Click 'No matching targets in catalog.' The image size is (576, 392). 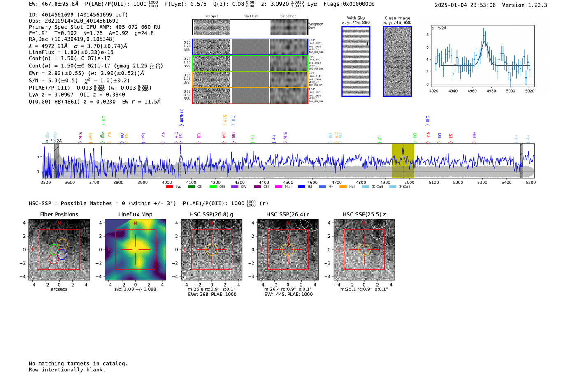pos(78,364)
